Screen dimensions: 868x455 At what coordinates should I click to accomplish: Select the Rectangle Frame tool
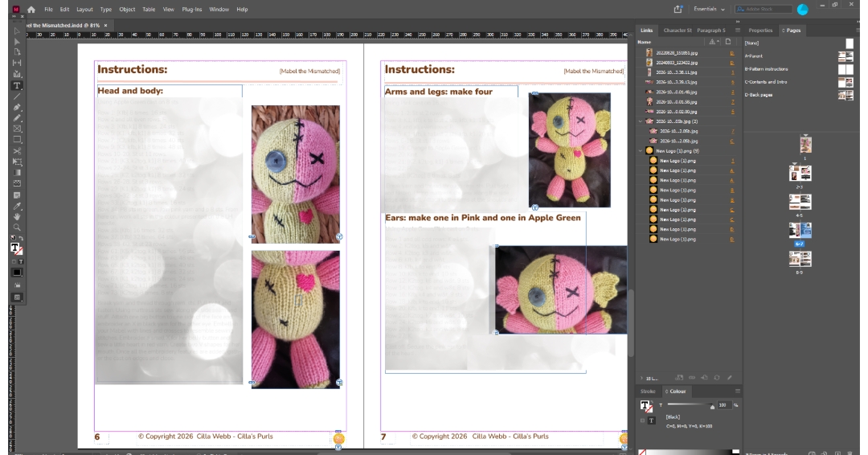pos(17,129)
